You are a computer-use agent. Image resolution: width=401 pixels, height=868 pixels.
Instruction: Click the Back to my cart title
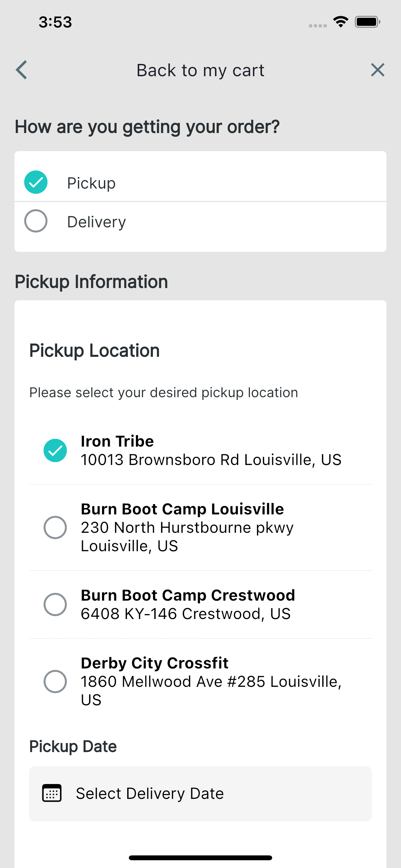(x=200, y=70)
